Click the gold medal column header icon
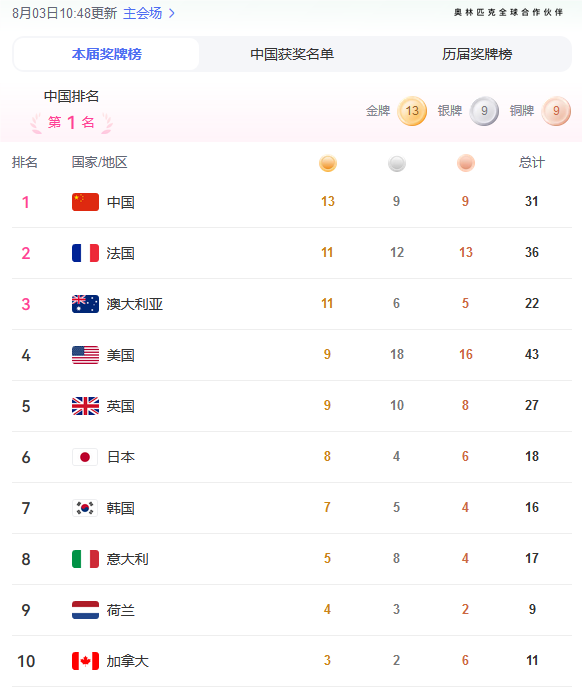Image resolution: width=582 pixels, height=692 pixels. (x=328, y=163)
